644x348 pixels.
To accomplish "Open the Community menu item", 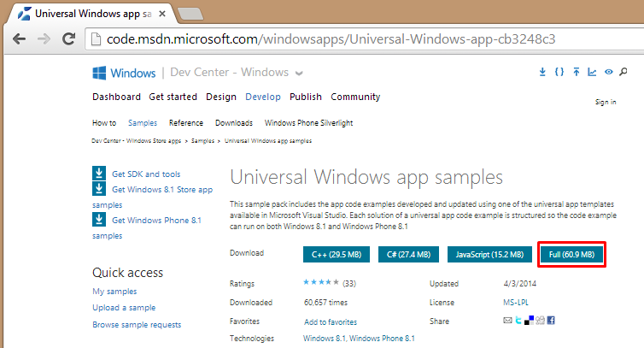I will coord(355,97).
